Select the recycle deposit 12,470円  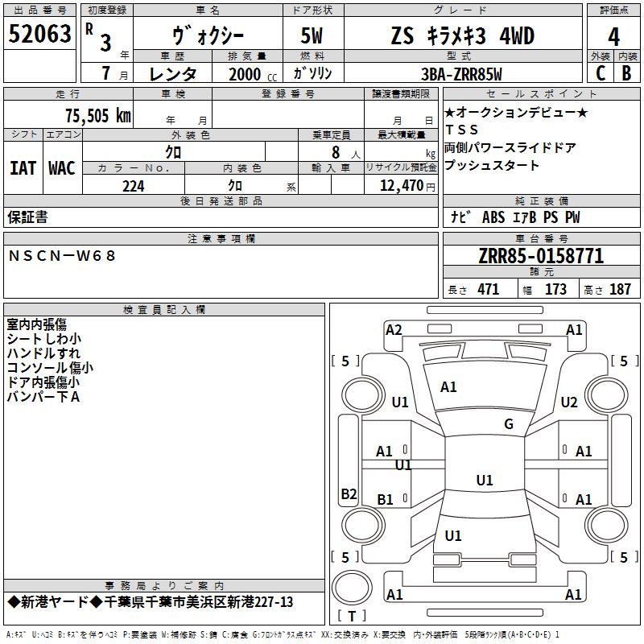[x=407, y=186]
